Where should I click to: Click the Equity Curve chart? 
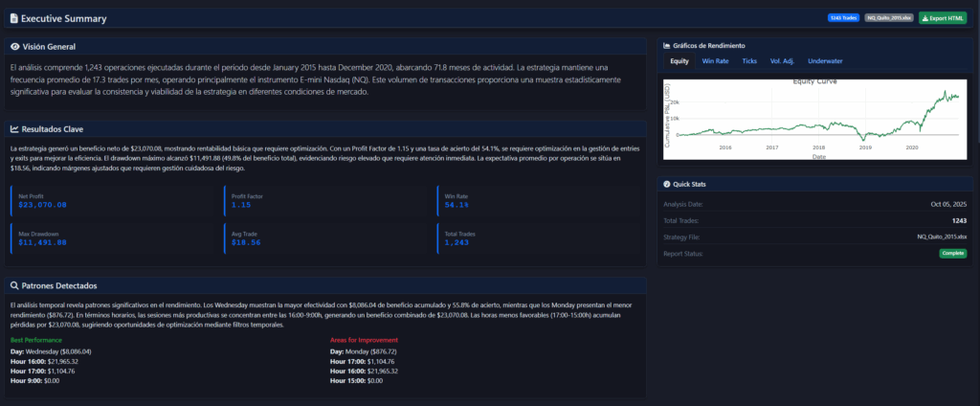(813, 120)
